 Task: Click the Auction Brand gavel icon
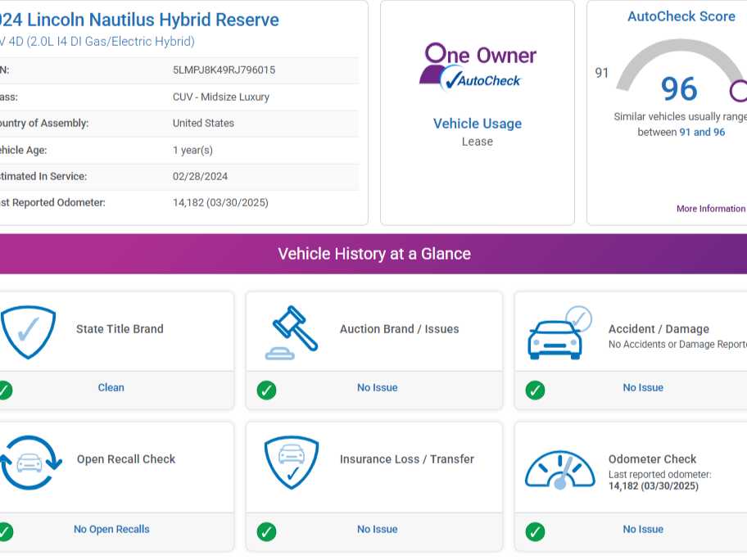(291, 332)
